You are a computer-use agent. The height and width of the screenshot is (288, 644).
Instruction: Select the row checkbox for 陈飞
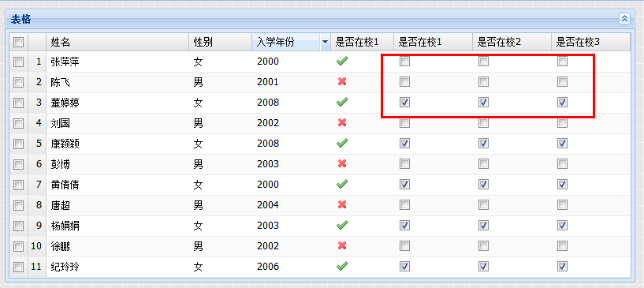[x=18, y=82]
